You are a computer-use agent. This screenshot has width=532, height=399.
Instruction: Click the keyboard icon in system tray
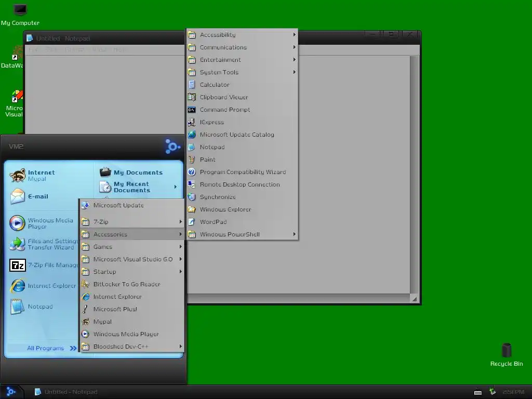point(478,392)
